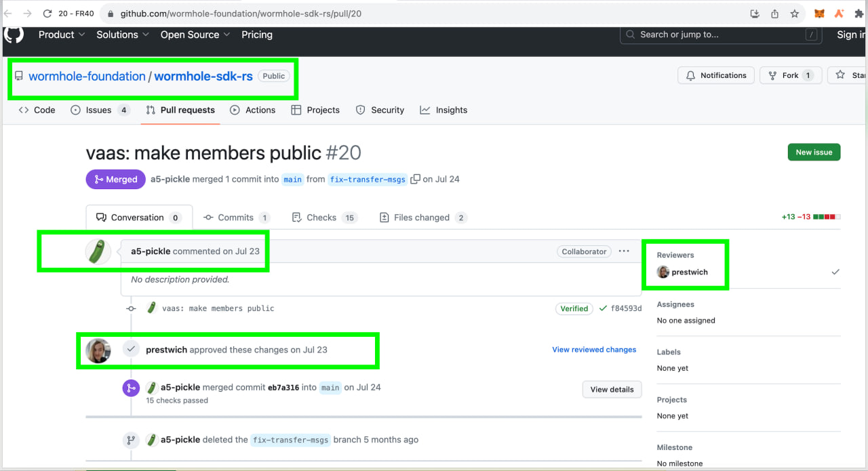868x471 pixels.
Task: Expand the Open Source menu
Action: [195, 35]
